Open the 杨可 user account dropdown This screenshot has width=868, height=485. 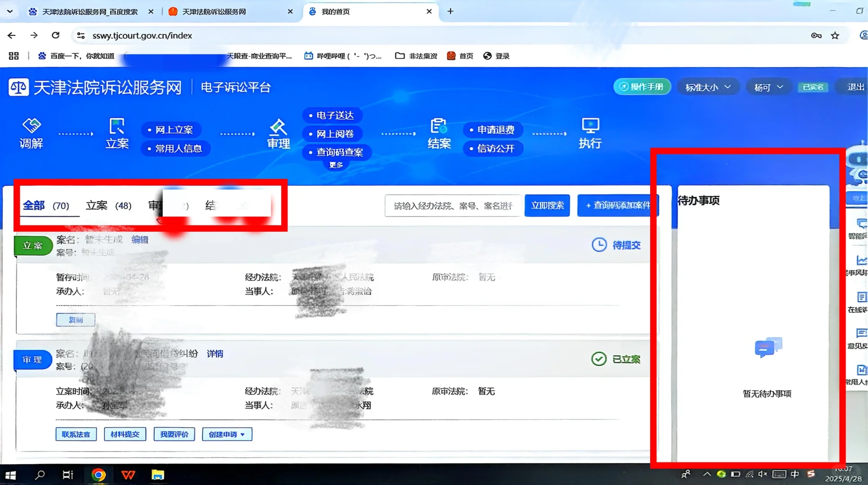(769, 87)
